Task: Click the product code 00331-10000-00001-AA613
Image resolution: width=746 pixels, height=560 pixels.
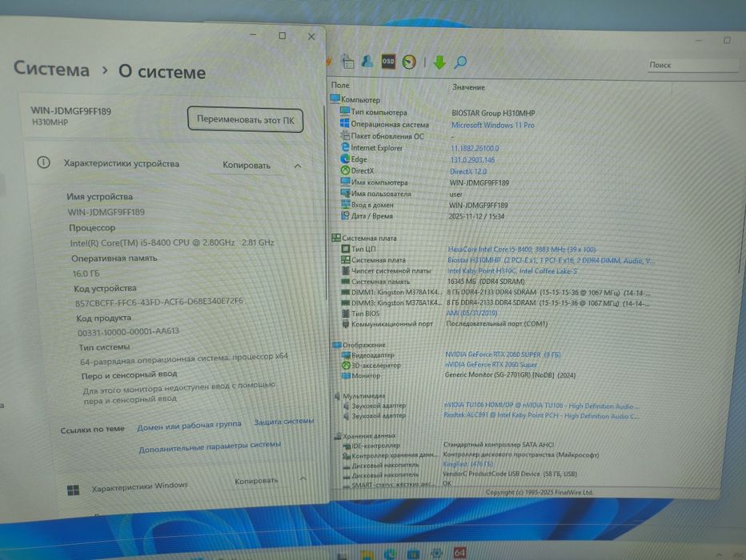Action: [x=128, y=332]
